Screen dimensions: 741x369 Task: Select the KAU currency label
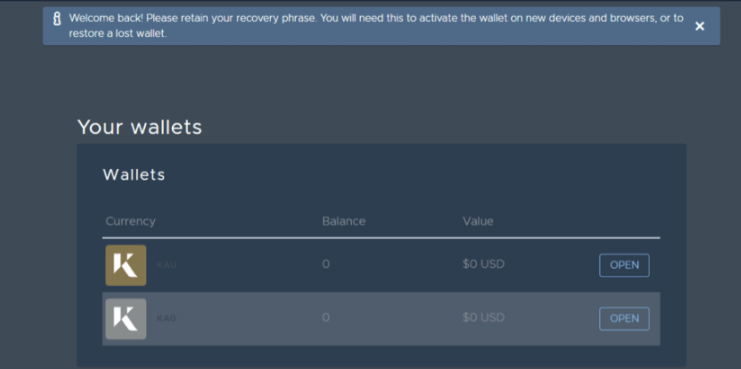point(167,265)
